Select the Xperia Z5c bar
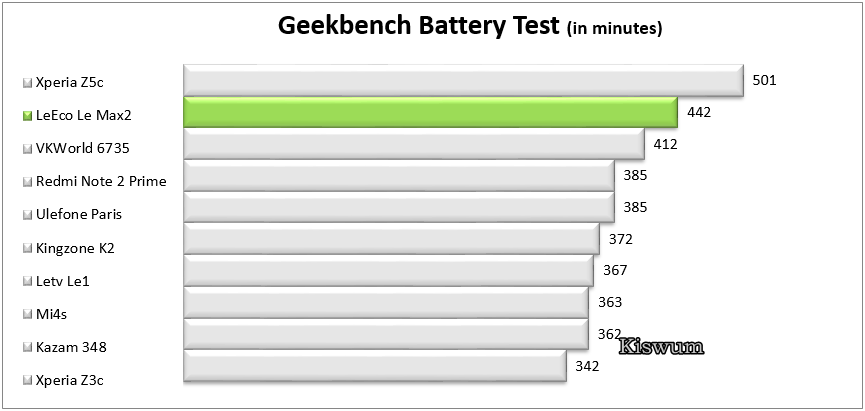This screenshot has width=865, height=411. pos(463,81)
